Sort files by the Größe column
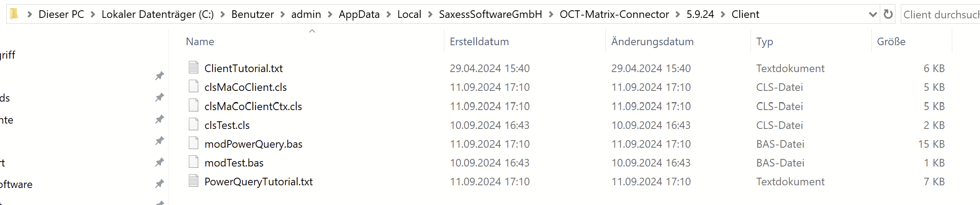 (x=891, y=42)
